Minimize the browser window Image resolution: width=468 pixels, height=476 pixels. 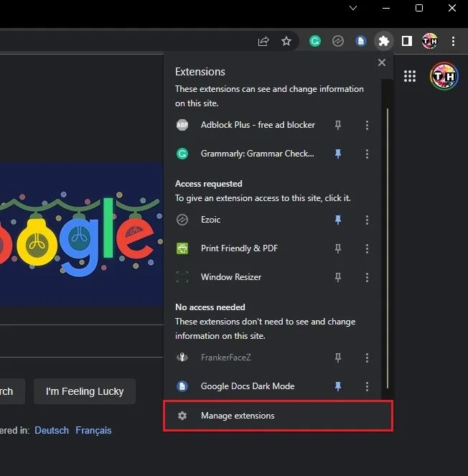[x=386, y=8]
